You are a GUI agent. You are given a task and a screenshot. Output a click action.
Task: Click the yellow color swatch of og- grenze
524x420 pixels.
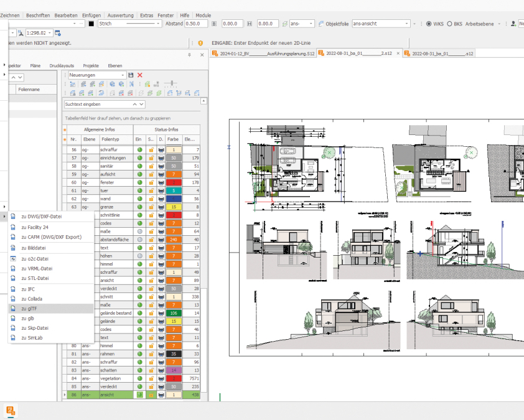point(174,207)
